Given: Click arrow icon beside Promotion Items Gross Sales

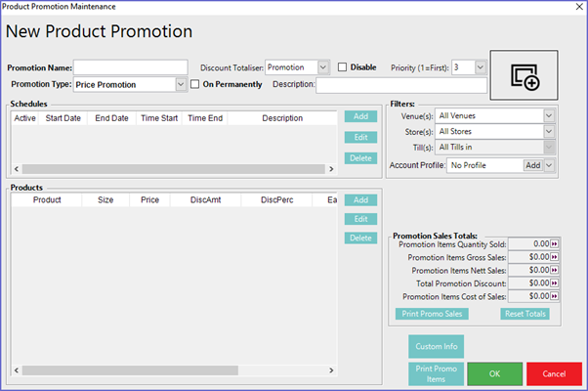Looking at the screenshot, I should pyautogui.click(x=555, y=257).
